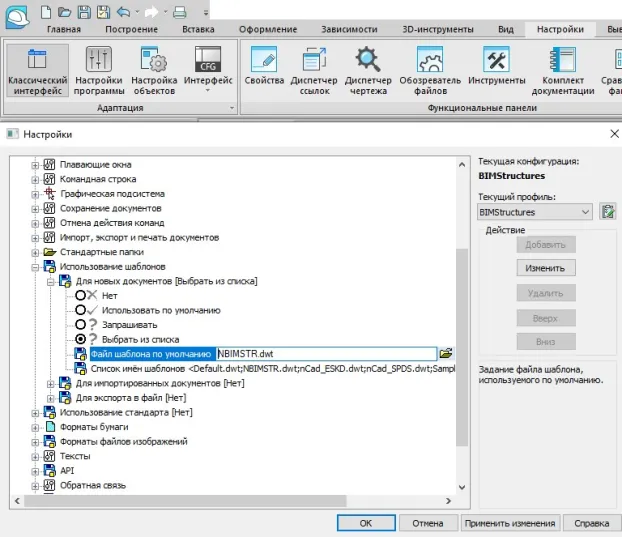Collapse the Использование шаблонов tree node

[35, 267]
